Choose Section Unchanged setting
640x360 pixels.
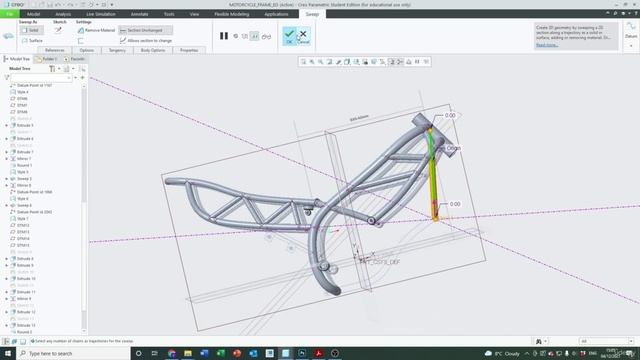click(x=145, y=30)
